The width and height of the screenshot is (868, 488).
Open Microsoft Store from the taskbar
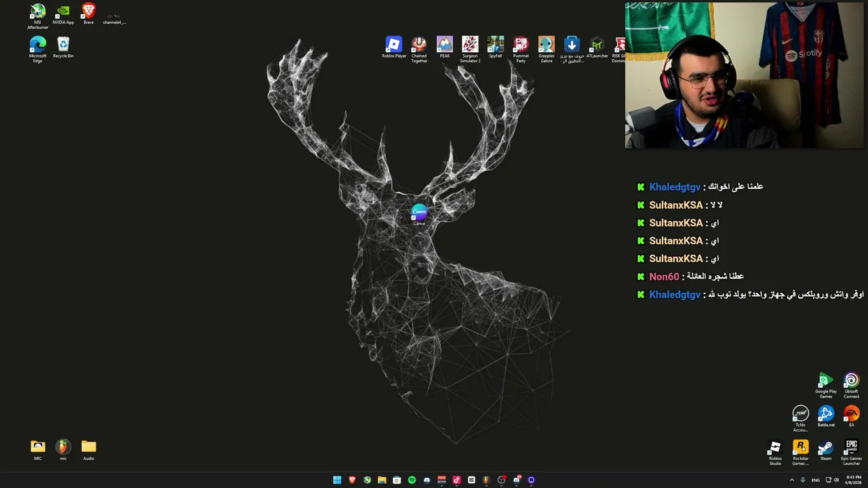click(397, 480)
